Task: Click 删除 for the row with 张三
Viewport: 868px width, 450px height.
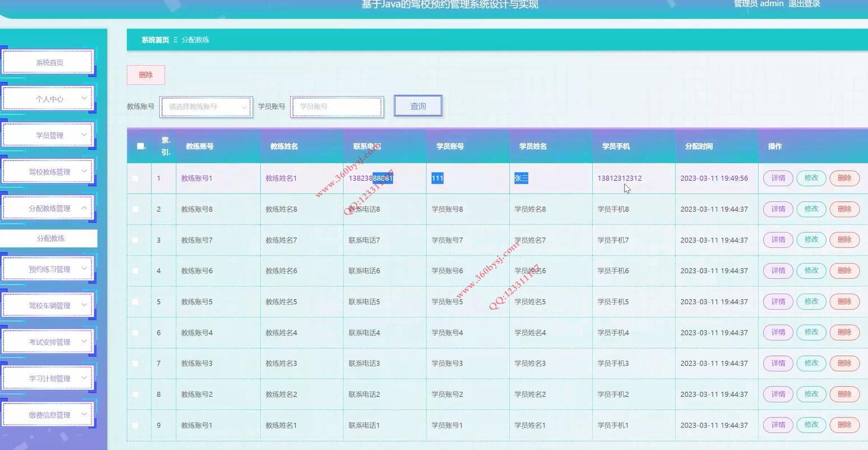Action: point(844,178)
